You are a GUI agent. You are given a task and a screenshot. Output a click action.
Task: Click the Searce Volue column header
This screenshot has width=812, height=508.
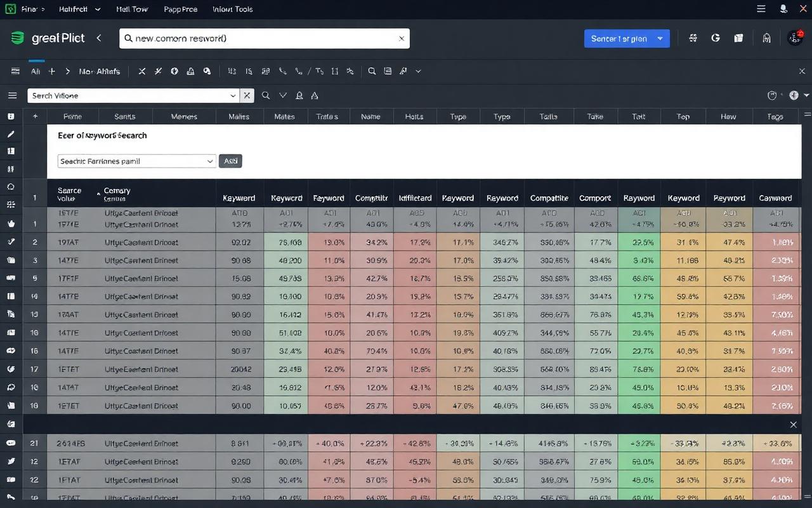coord(69,194)
